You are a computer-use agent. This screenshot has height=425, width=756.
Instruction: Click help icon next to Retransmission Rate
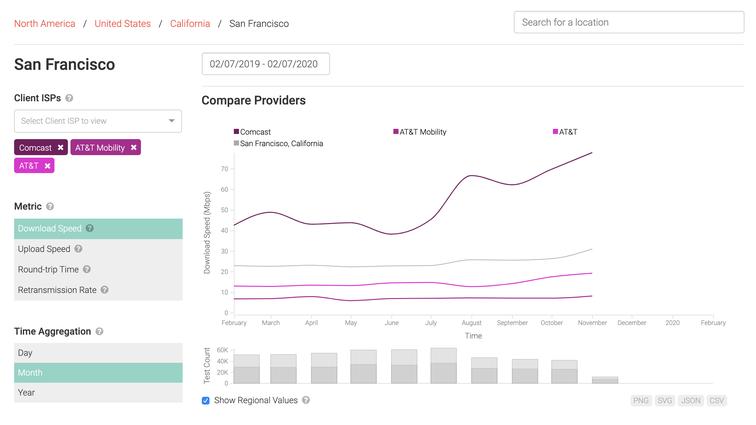click(x=104, y=290)
